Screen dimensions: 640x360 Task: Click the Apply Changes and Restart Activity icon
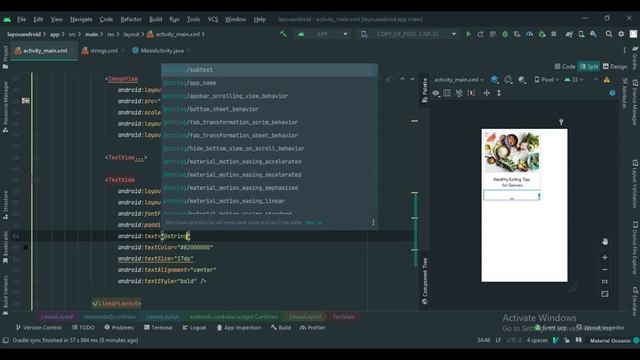[480, 34]
